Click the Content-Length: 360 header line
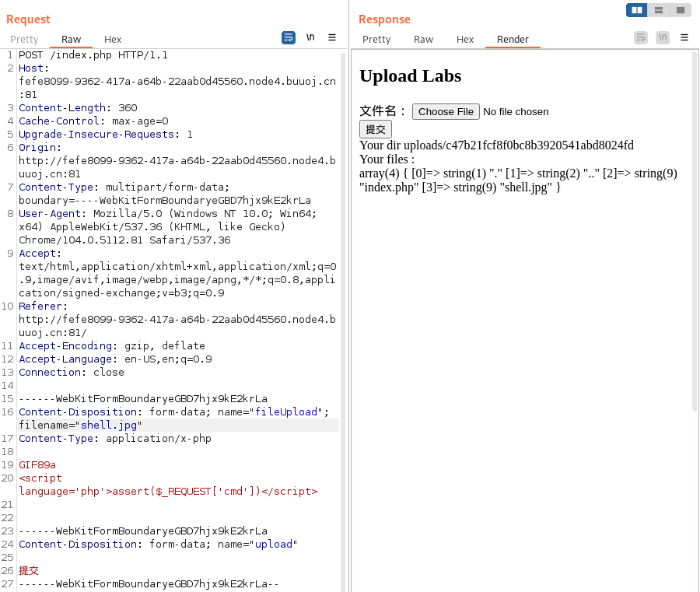Image resolution: width=700 pixels, height=592 pixels. coord(78,107)
